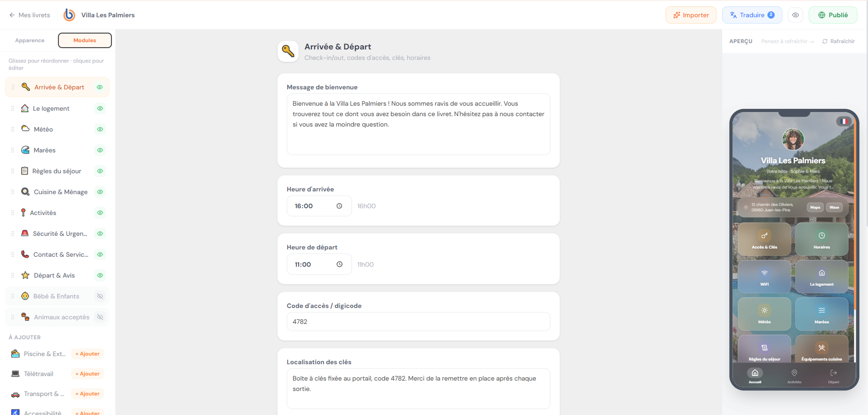Tap the Horaires tile in phone preview
868x415 pixels.
point(821,239)
